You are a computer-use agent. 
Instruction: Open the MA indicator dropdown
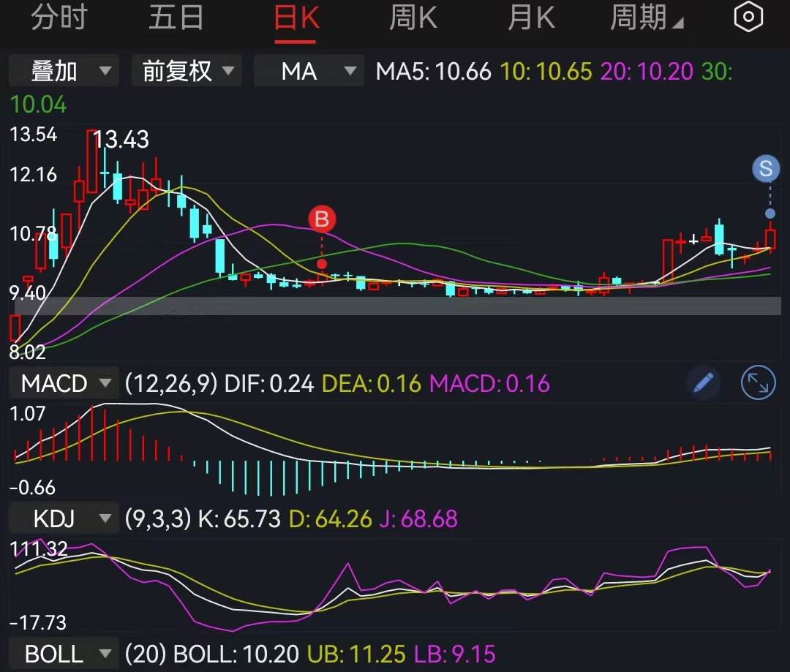[308, 70]
